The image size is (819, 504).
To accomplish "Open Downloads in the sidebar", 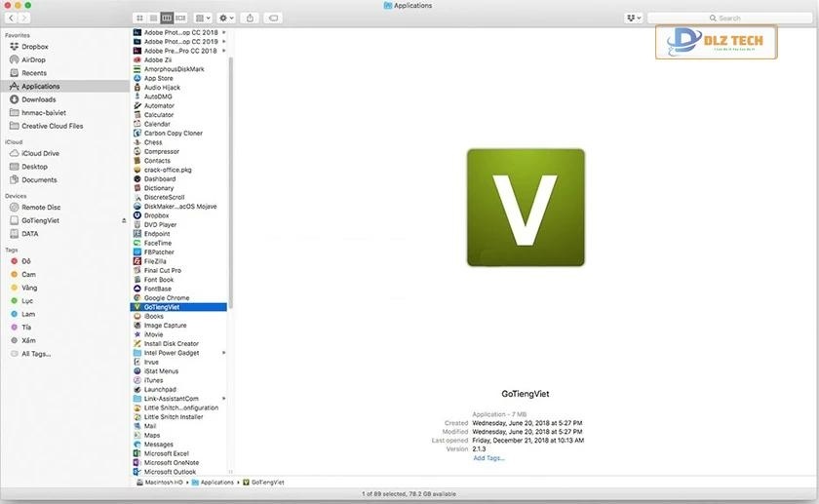I will coord(38,99).
